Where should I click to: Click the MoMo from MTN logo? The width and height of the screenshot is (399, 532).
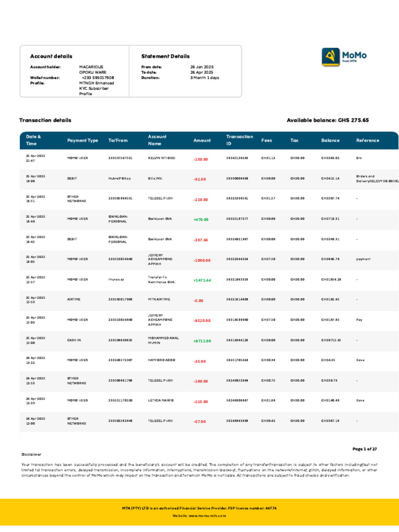(344, 57)
